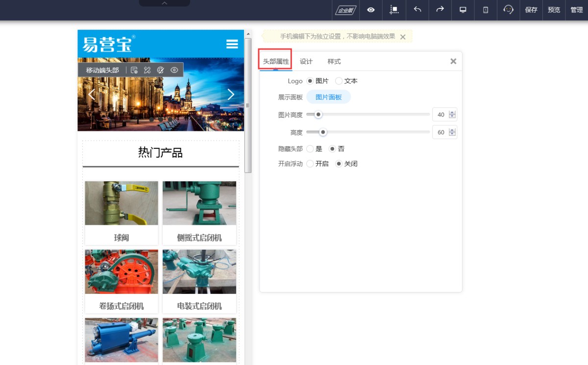Switch to mobile phone view icon
The width and height of the screenshot is (588, 365).
(486, 10)
